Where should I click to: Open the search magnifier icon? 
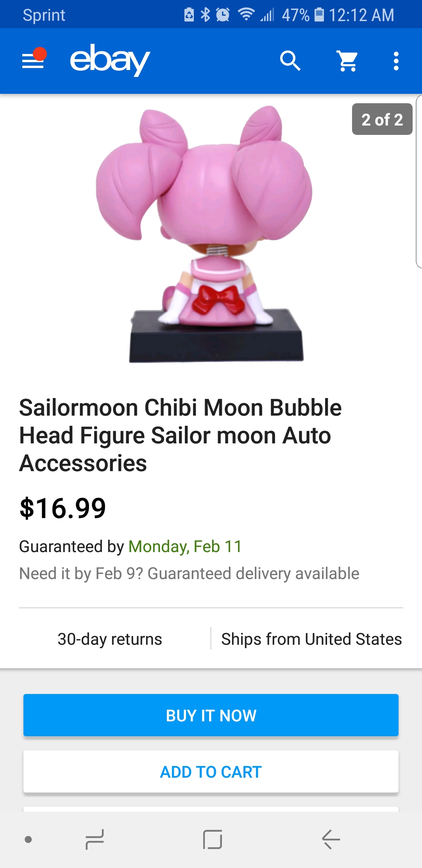point(290,61)
